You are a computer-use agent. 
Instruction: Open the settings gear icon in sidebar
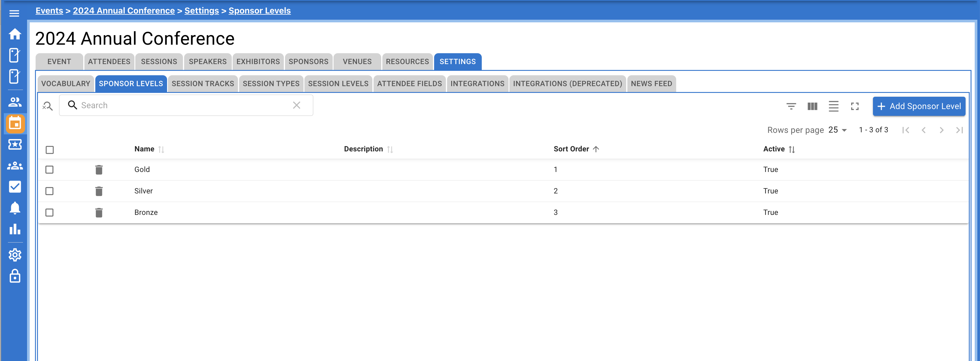pyautogui.click(x=15, y=255)
